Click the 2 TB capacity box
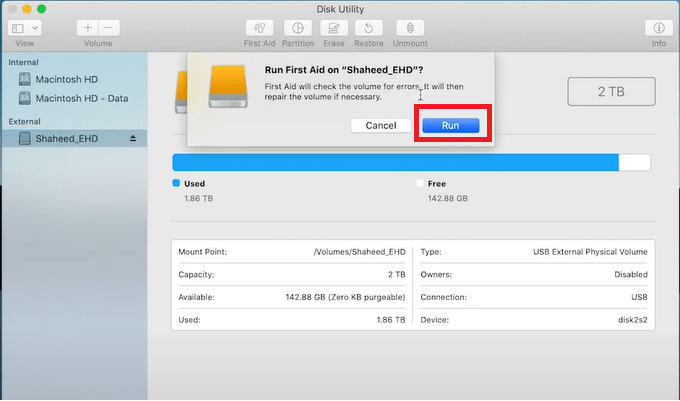The height and width of the screenshot is (401, 680). (611, 92)
